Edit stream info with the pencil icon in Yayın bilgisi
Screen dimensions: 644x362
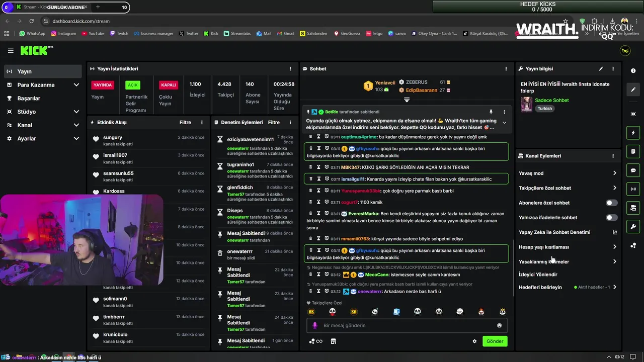tap(601, 69)
